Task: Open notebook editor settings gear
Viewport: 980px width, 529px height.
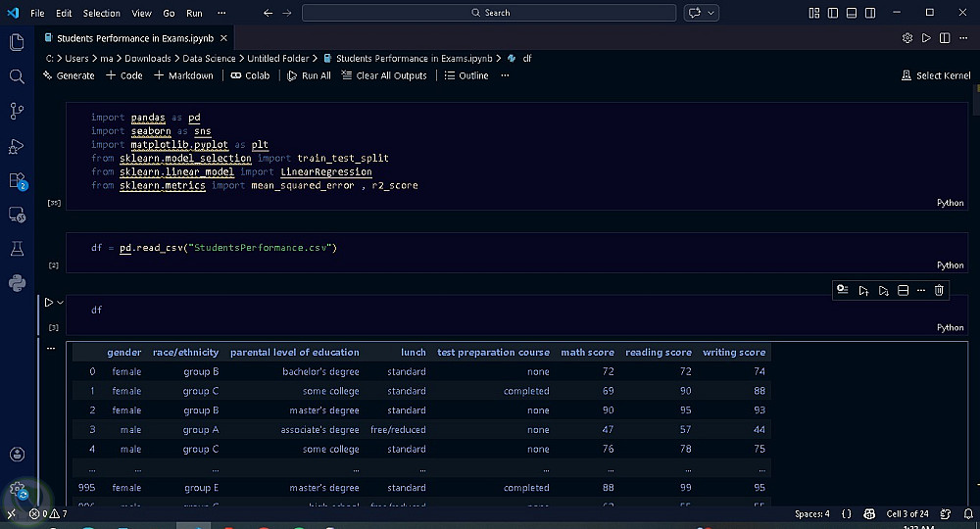Action: pyautogui.click(x=907, y=38)
